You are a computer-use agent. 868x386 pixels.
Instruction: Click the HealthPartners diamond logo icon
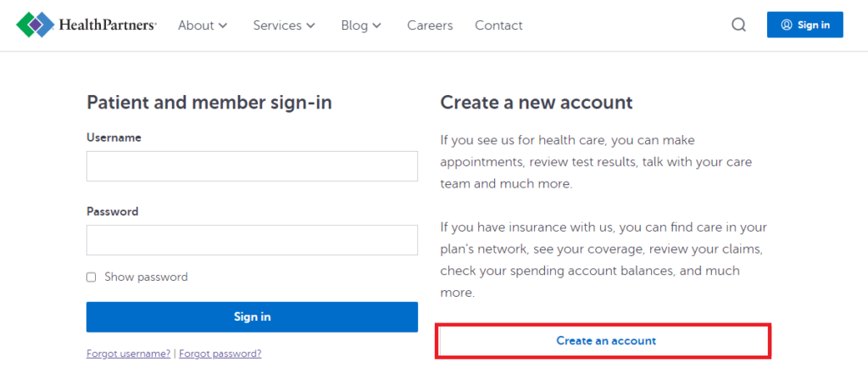36,25
